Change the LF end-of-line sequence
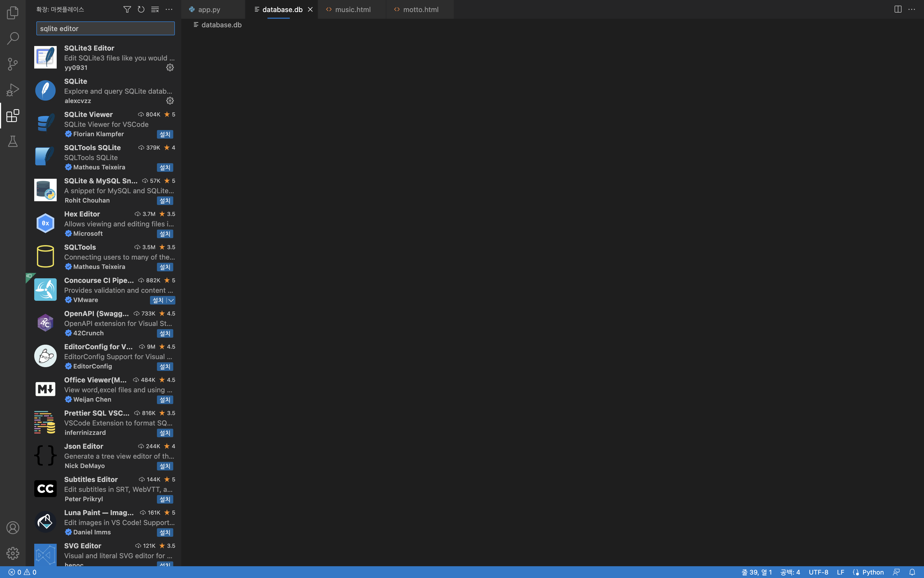 [x=840, y=572]
